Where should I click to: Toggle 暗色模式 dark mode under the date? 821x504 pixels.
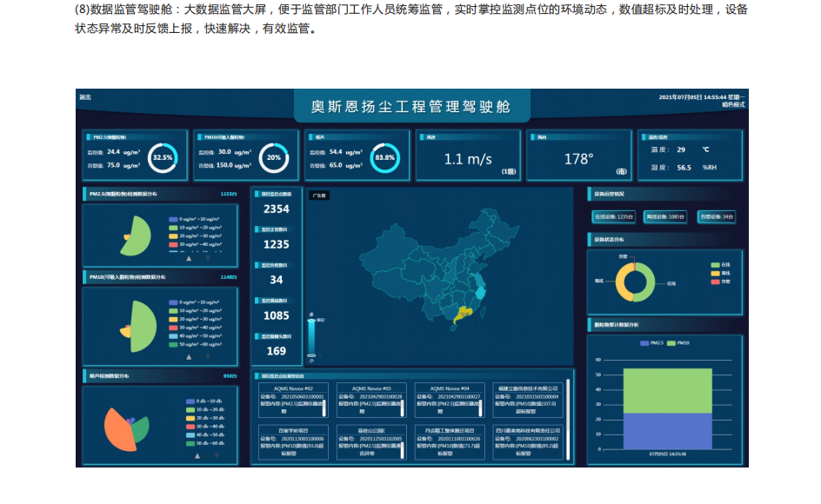[x=733, y=104]
